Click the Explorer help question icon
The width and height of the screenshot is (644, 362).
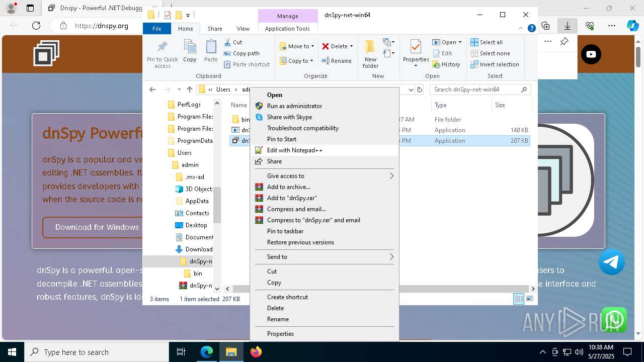pyautogui.click(x=531, y=29)
